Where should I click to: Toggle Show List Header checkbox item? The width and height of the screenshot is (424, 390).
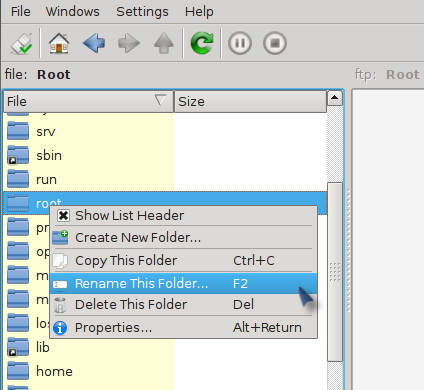(183, 216)
